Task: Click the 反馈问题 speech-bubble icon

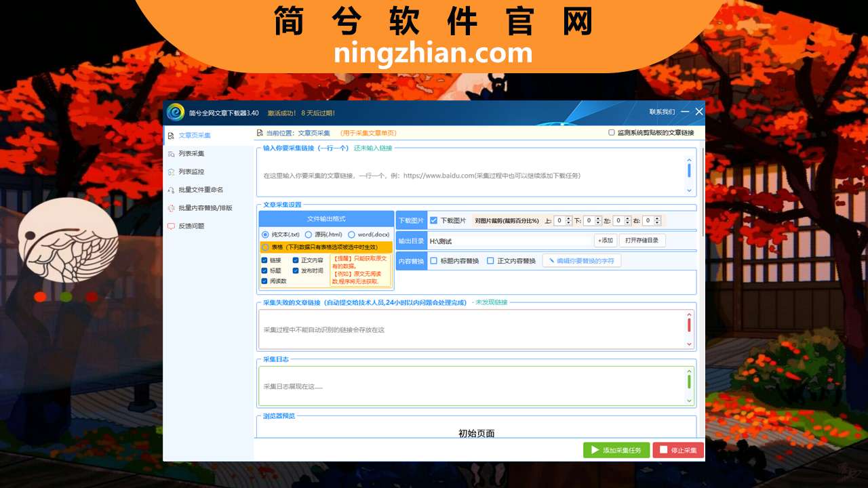Action: pos(171,226)
